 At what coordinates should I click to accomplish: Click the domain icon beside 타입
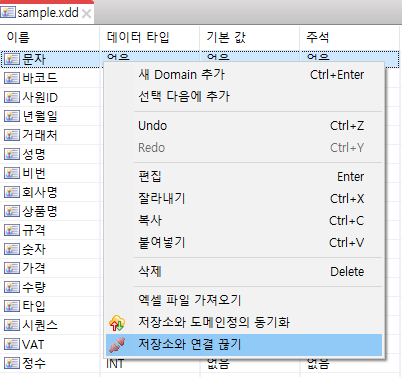(12, 306)
